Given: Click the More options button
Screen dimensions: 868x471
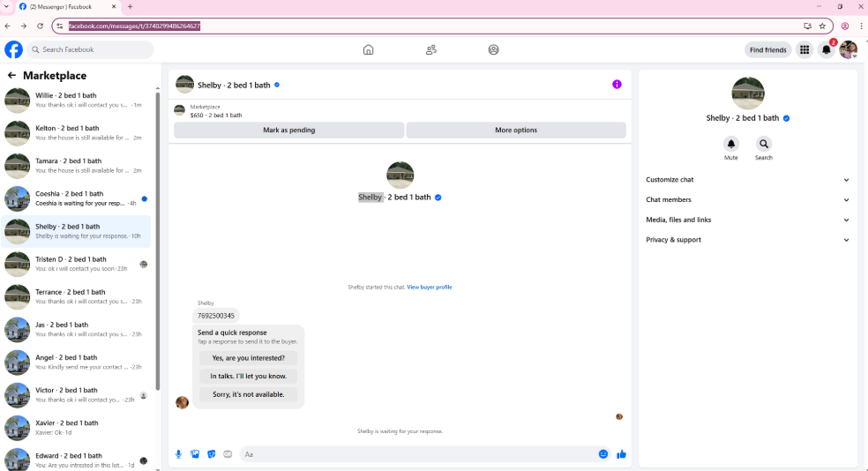Looking at the screenshot, I should coord(516,130).
